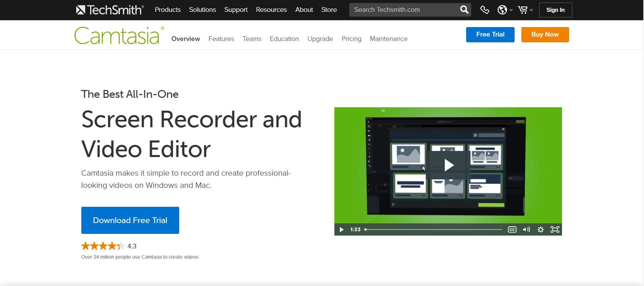Click Download Free Trial button
The image size is (644, 286).
(130, 220)
